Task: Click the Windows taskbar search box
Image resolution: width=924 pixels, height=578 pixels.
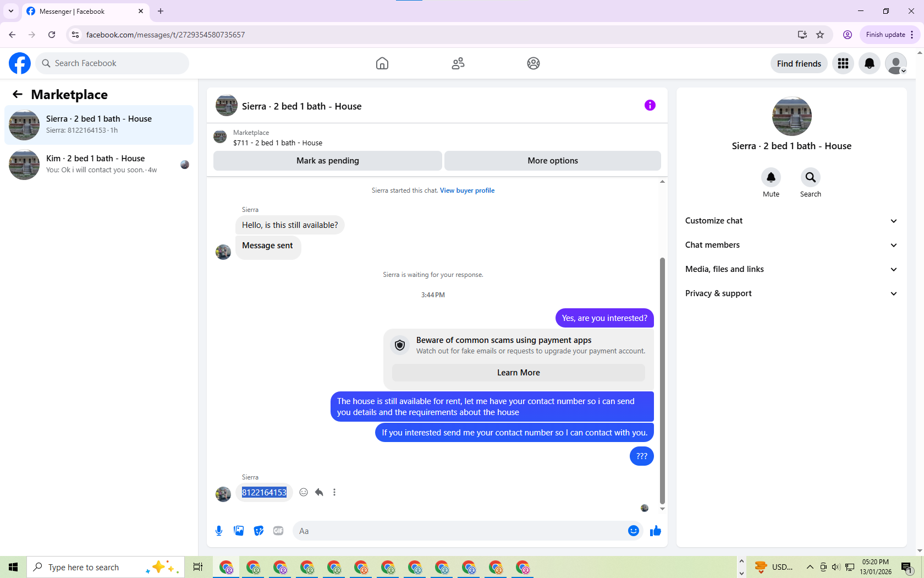Action: coord(105,567)
